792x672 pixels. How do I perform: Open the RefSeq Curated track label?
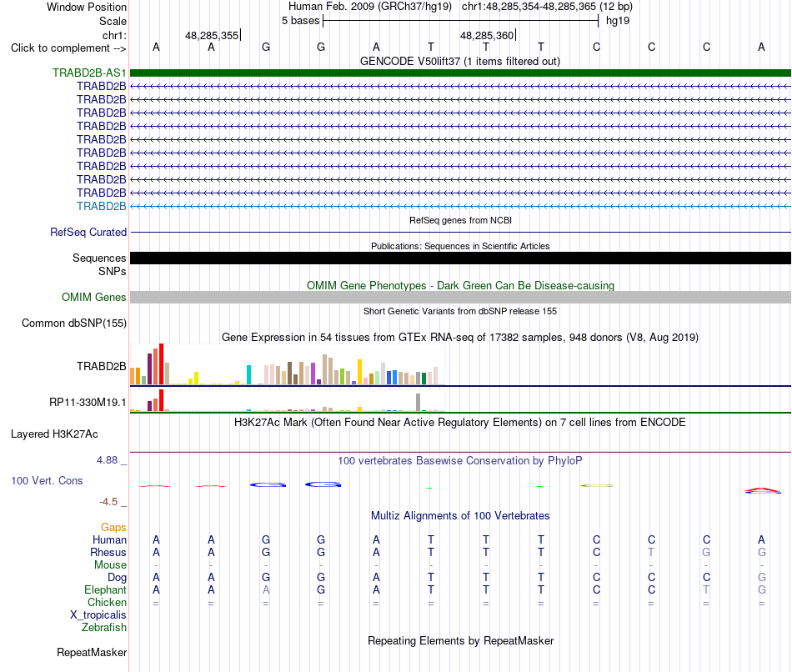(88, 232)
